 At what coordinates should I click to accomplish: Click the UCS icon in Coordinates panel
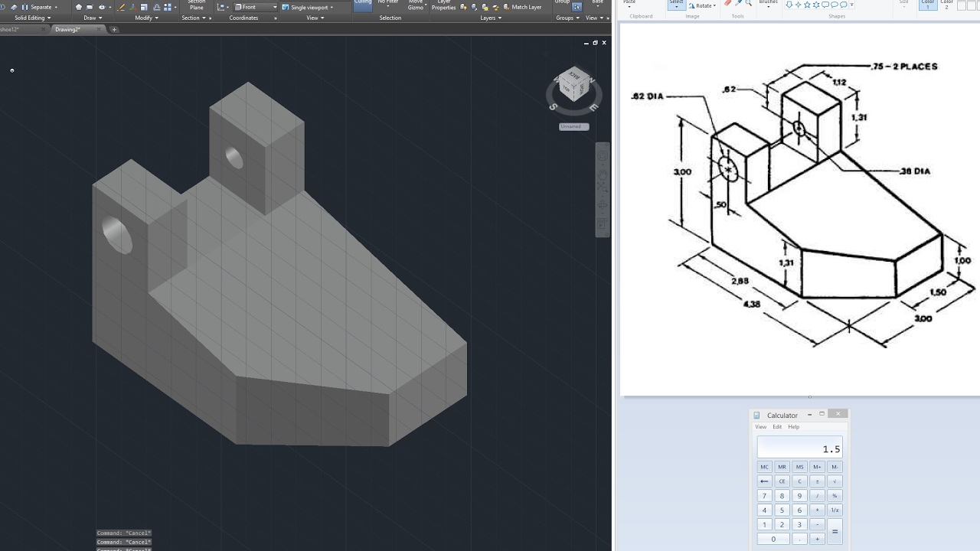point(220,7)
